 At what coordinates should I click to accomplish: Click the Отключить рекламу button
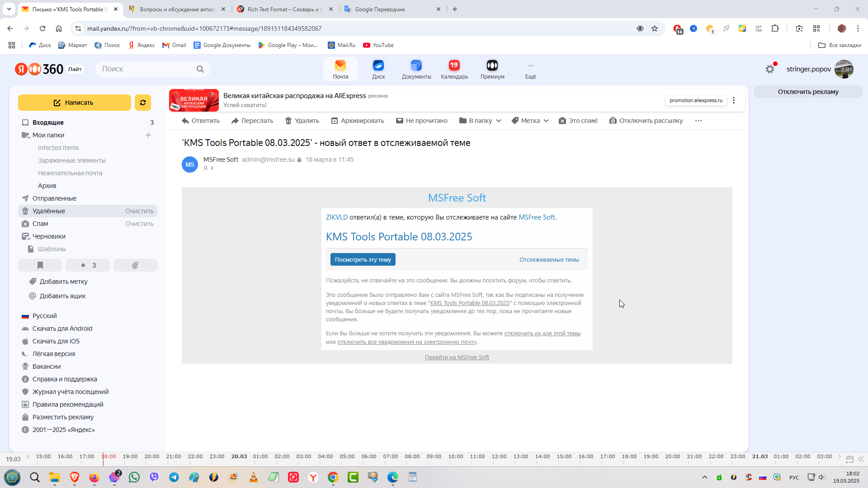(x=808, y=92)
